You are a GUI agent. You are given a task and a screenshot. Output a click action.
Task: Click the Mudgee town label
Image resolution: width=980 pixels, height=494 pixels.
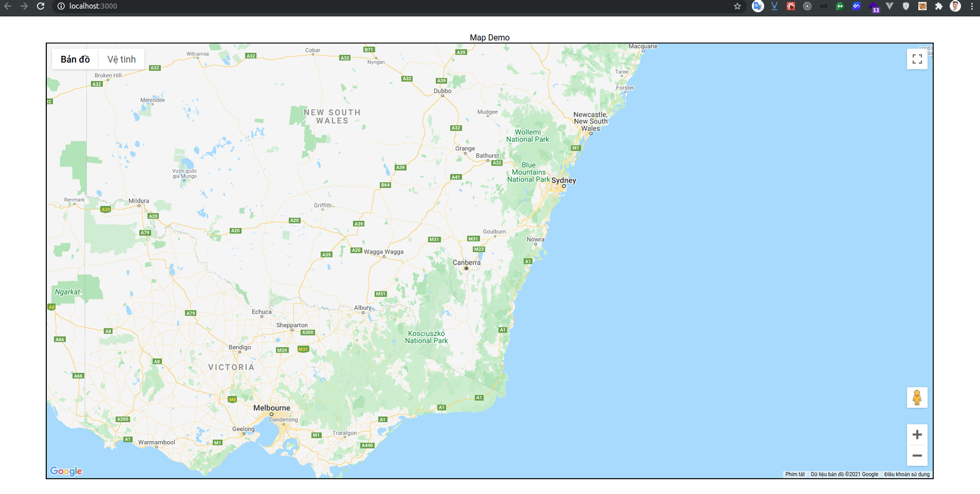tap(488, 112)
